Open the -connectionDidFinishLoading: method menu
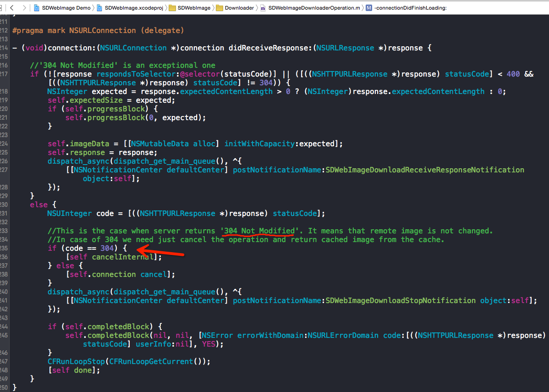 point(410,8)
